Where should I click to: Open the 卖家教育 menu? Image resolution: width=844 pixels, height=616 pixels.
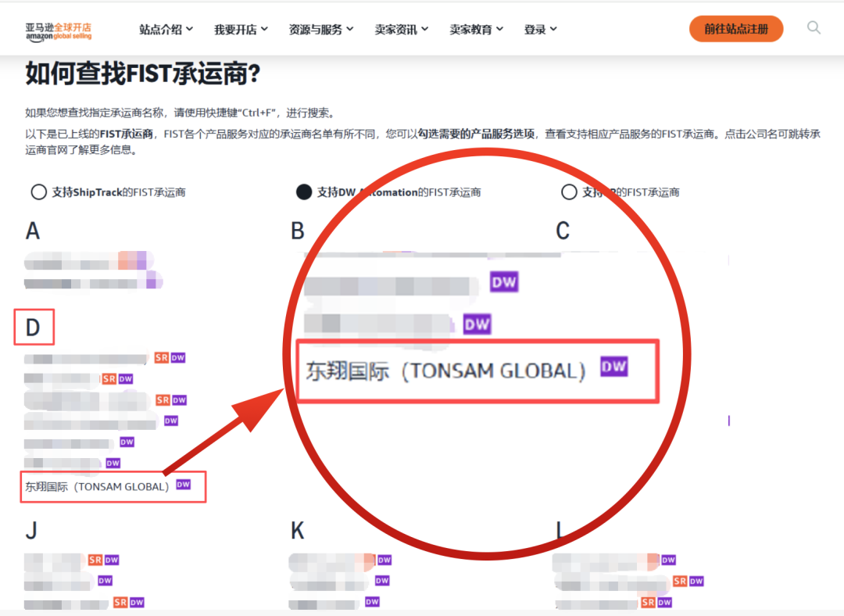477,30
